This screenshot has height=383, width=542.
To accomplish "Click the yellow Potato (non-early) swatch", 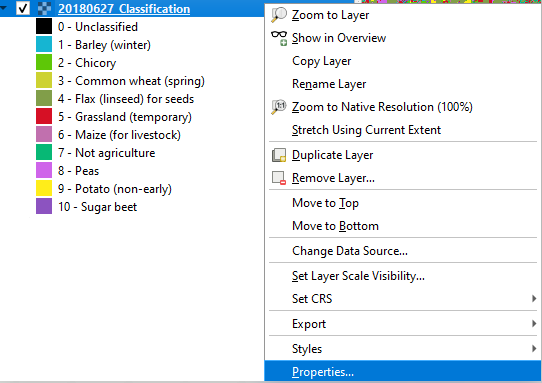I will [x=44, y=188].
